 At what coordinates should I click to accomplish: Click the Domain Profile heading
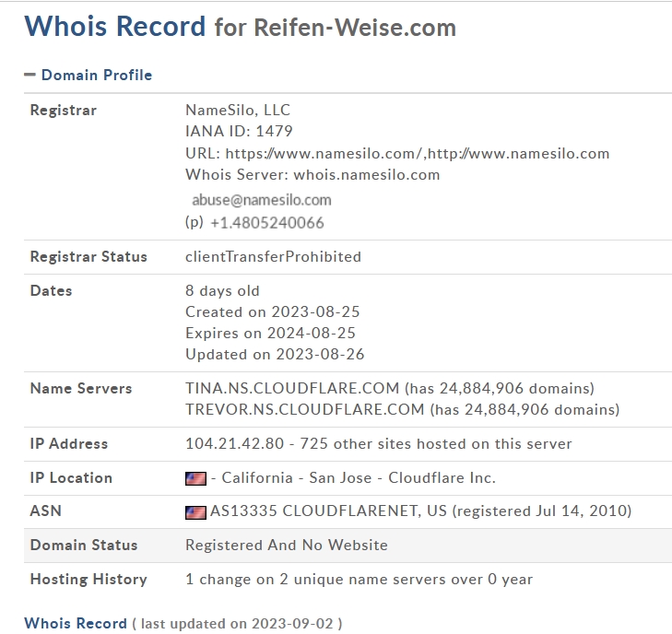(x=97, y=75)
